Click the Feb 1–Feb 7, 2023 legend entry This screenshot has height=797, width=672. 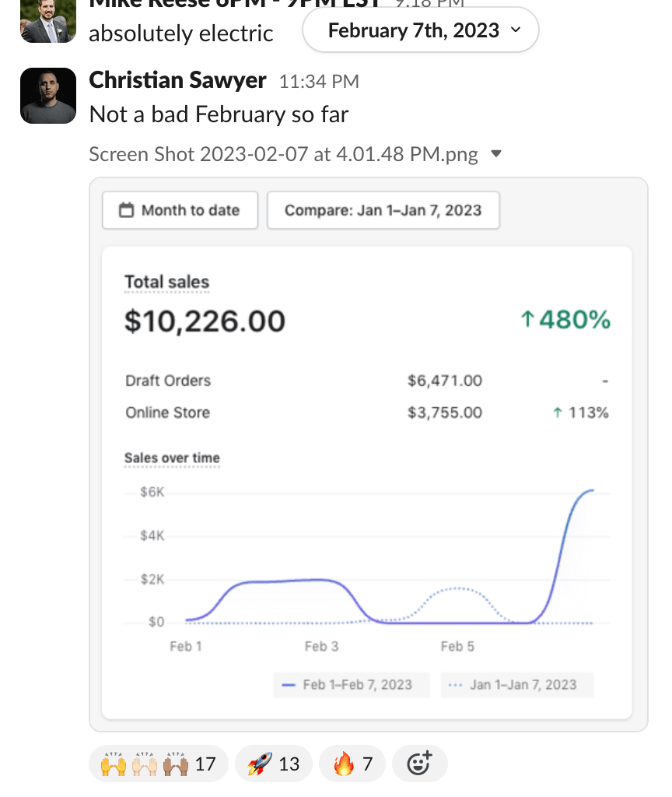[352, 685]
